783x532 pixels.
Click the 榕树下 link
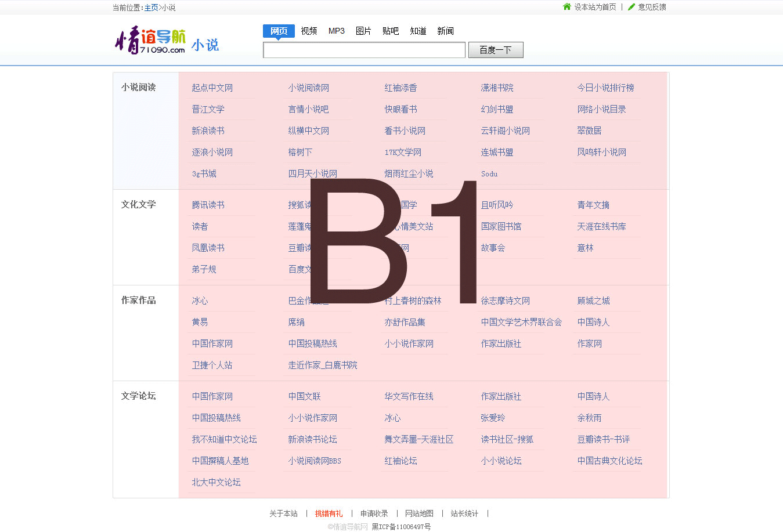pos(301,152)
